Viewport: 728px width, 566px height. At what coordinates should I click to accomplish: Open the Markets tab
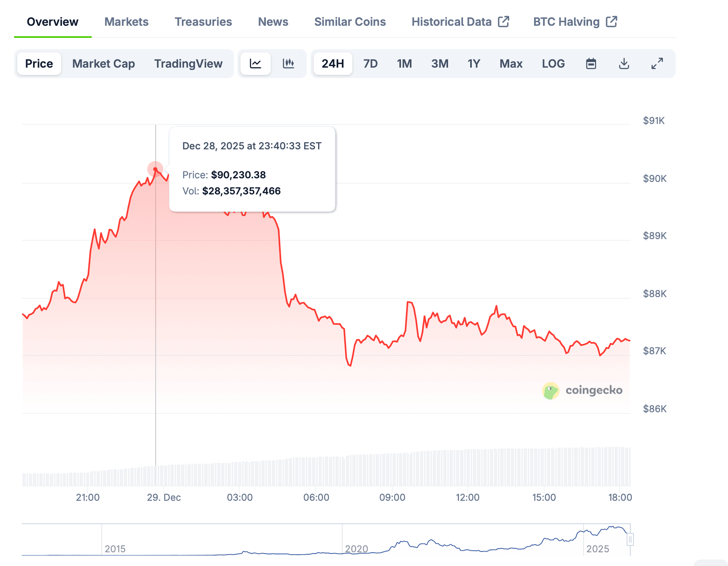[126, 22]
